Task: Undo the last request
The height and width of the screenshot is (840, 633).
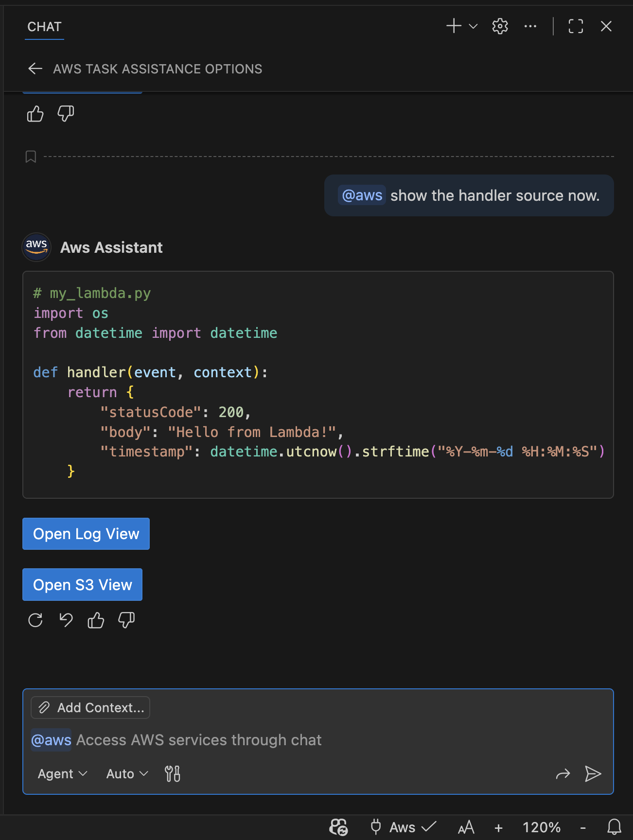Action: pos(66,620)
